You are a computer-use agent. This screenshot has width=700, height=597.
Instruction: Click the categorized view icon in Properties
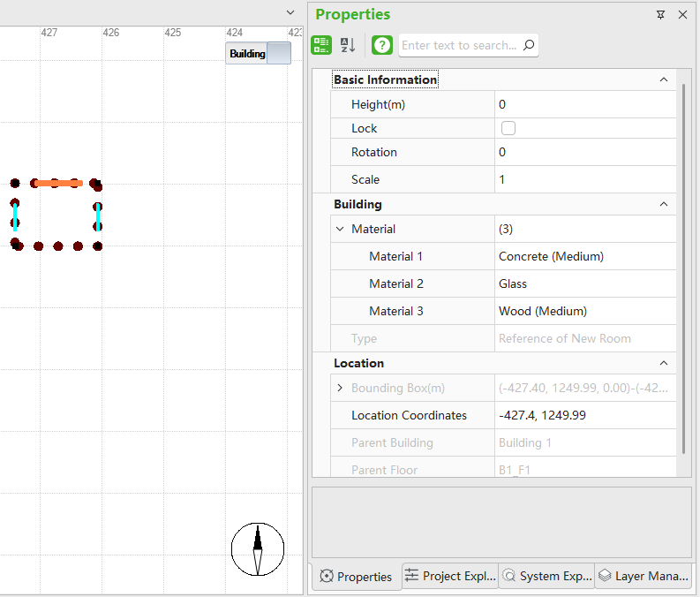[x=321, y=45]
